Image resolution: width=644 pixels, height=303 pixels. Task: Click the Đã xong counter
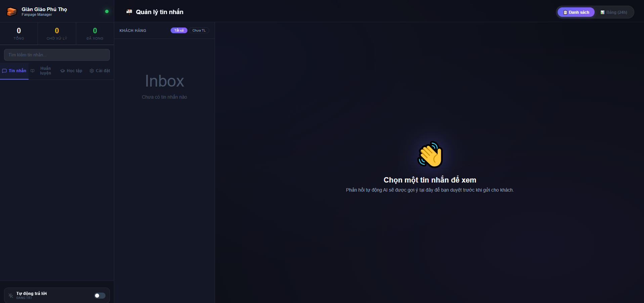[x=95, y=34]
